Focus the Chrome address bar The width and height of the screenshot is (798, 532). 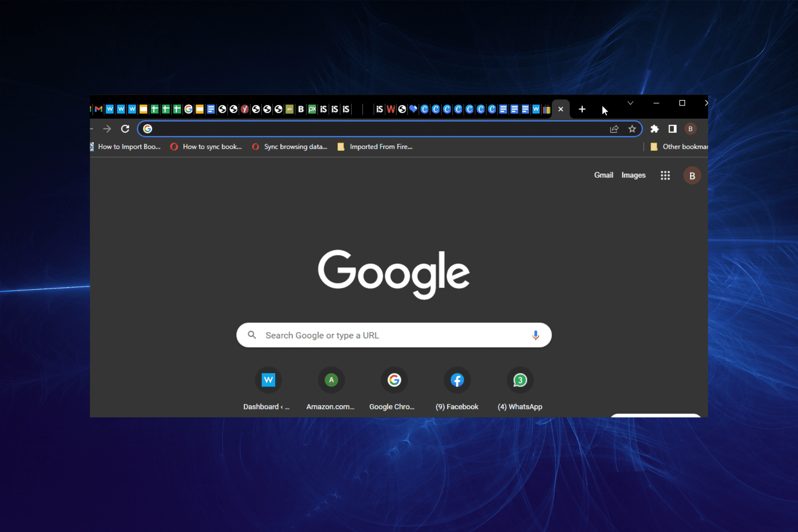(x=389, y=129)
